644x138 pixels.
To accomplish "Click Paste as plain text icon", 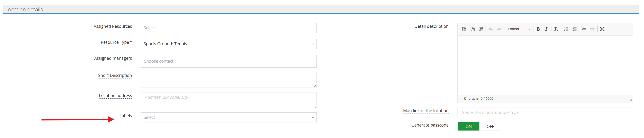I will [473, 29].
